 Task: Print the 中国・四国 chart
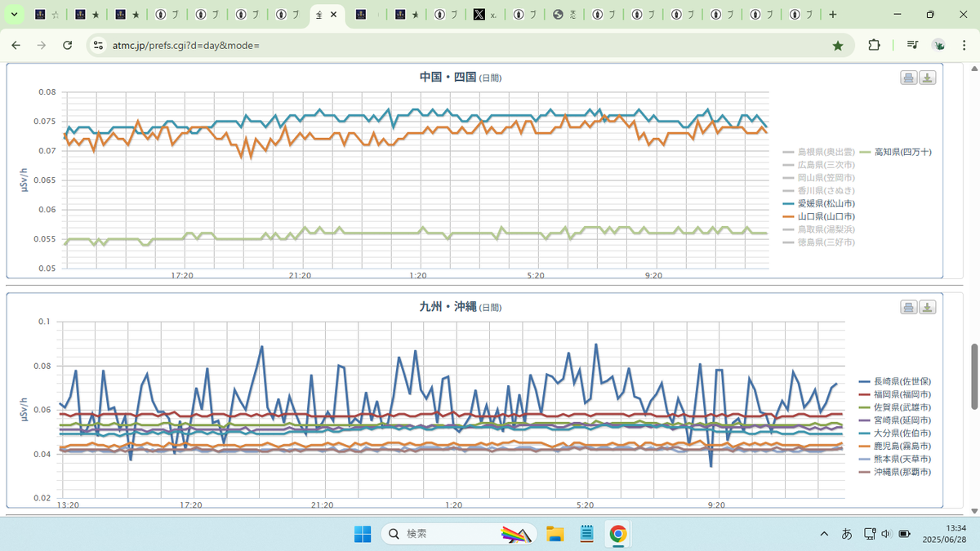pyautogui.click(x=909, y=78)
